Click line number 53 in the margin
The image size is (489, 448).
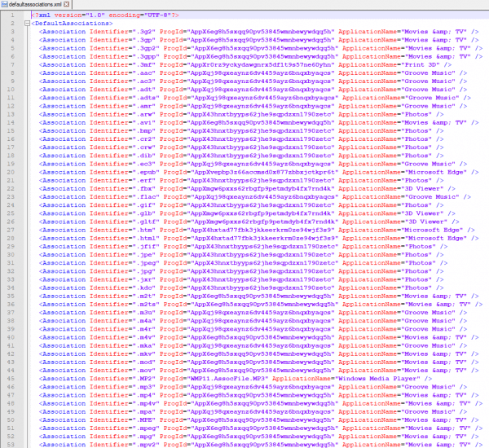(13, 444)
